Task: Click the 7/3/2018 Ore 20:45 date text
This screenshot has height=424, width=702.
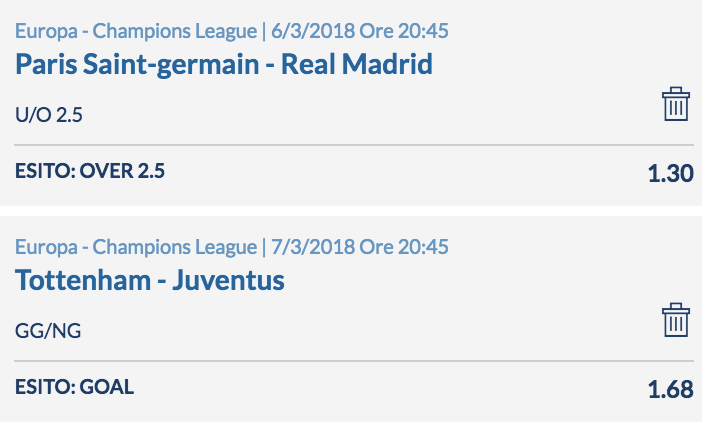Action: [360, 247]
